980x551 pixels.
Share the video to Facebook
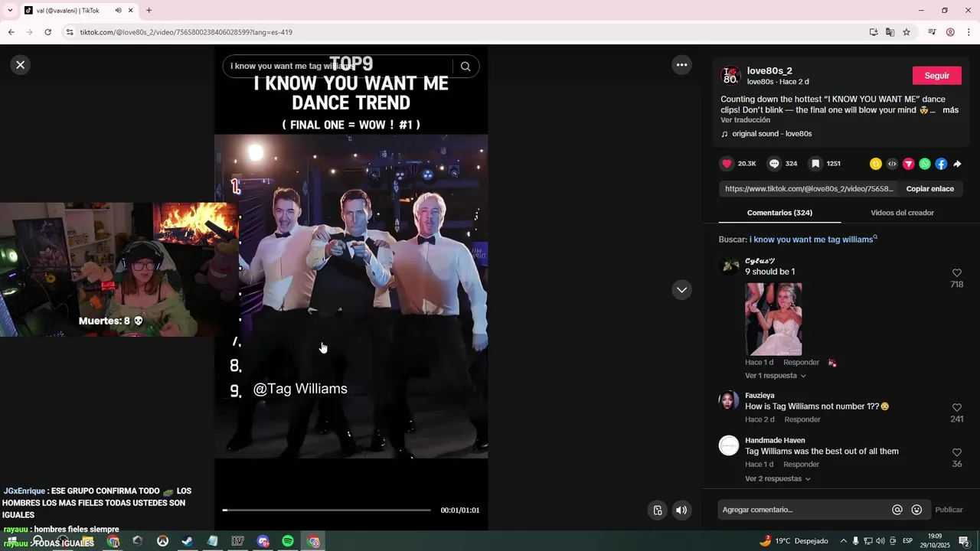941,164
